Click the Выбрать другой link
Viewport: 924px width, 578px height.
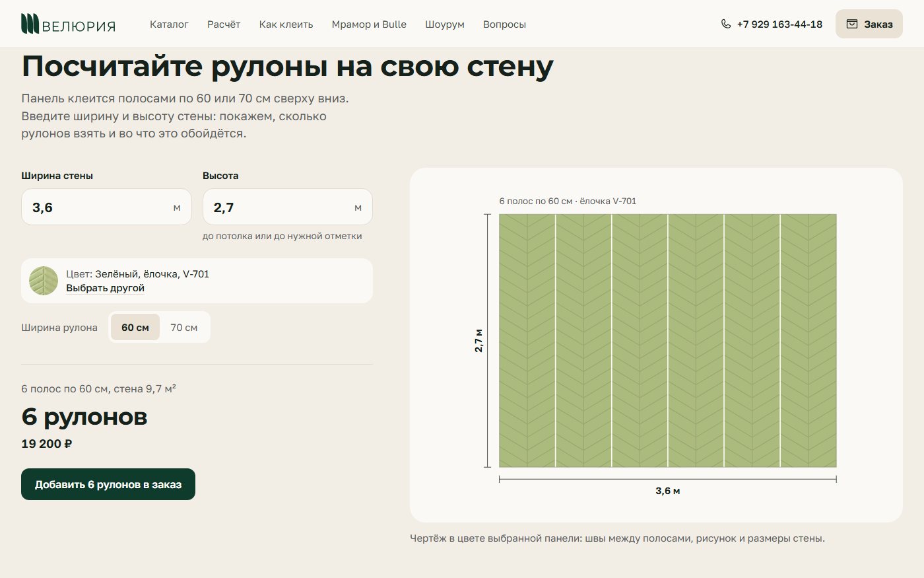tap(105, 288)
